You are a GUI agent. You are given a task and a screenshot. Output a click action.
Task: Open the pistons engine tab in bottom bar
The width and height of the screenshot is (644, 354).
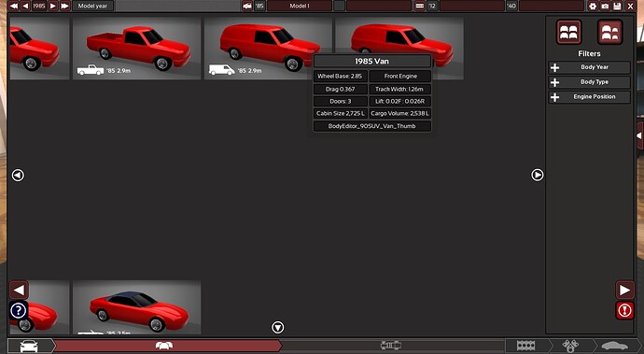pos(571,346)
